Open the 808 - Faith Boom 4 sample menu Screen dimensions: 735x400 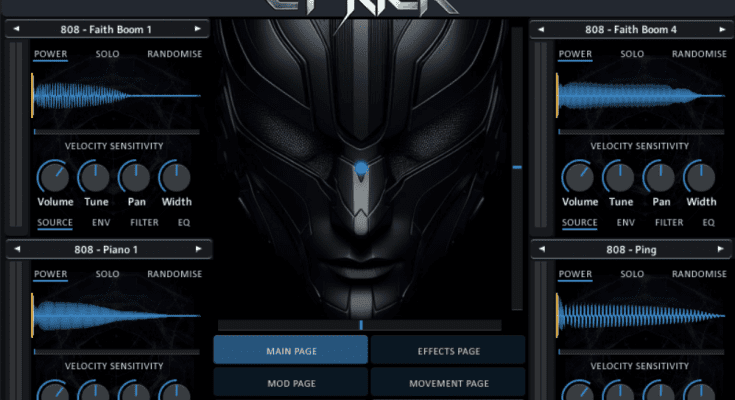(631, 30)
